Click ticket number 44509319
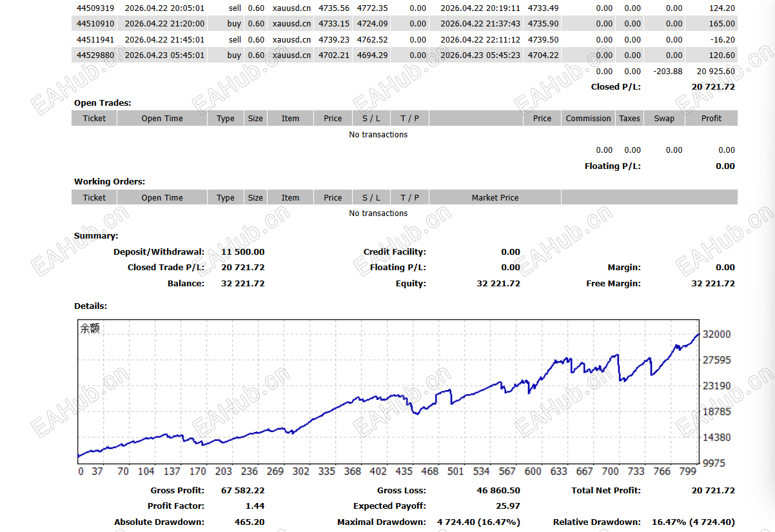Image resolution: width=775 pixels, height=532 pixels. (x=95, y=8)
